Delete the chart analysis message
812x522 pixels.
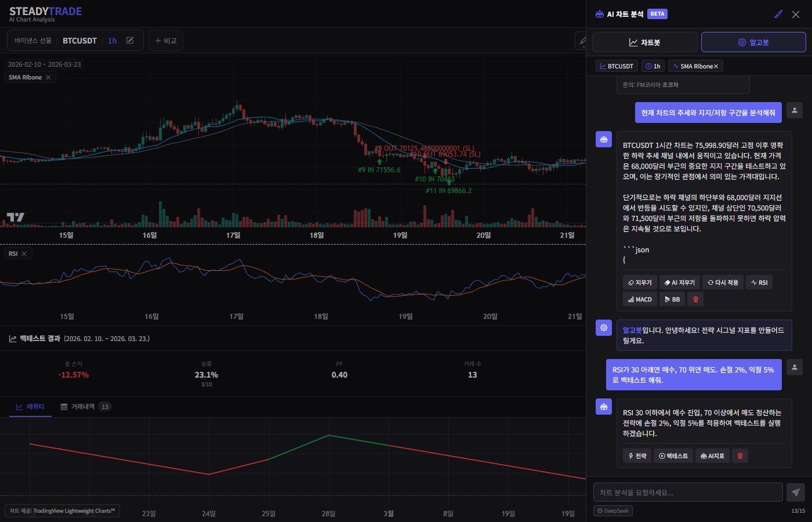point(696,299)
